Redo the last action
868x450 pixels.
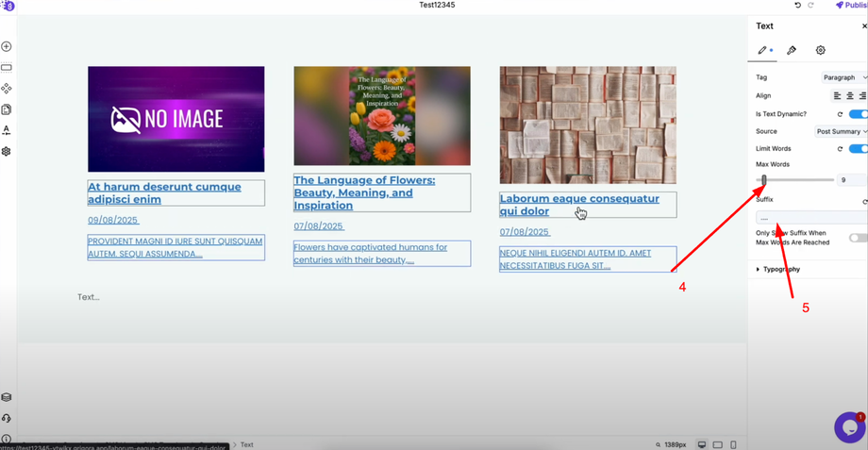pos(811,5)
